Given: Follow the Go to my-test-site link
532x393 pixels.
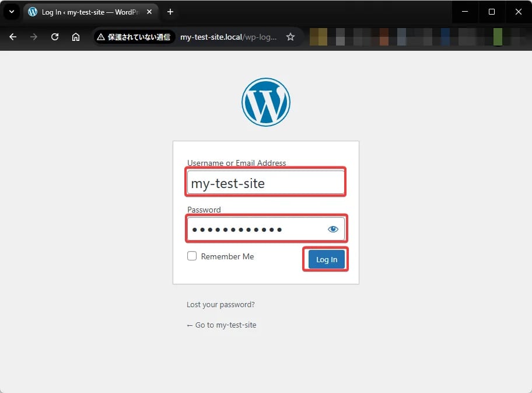Looking at the screenshot, I should click(222, 325).
